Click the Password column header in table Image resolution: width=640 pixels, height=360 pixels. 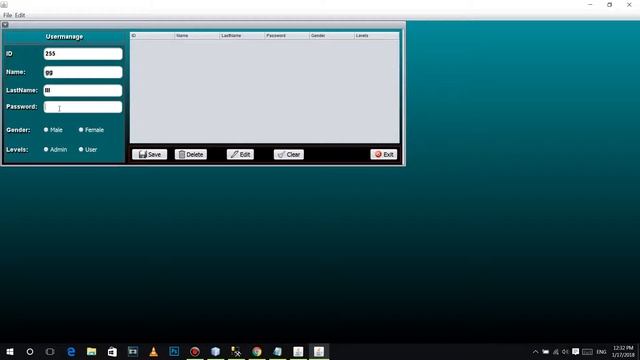287,36
